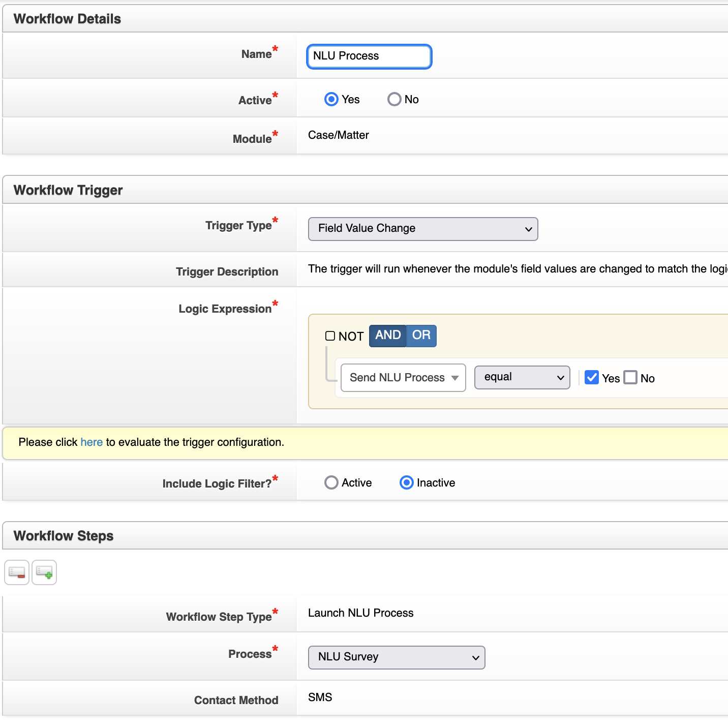Click the Workflow Steps section header
Image resolution: width=728 pixels, height=728 pixels.
coord(64,536)
